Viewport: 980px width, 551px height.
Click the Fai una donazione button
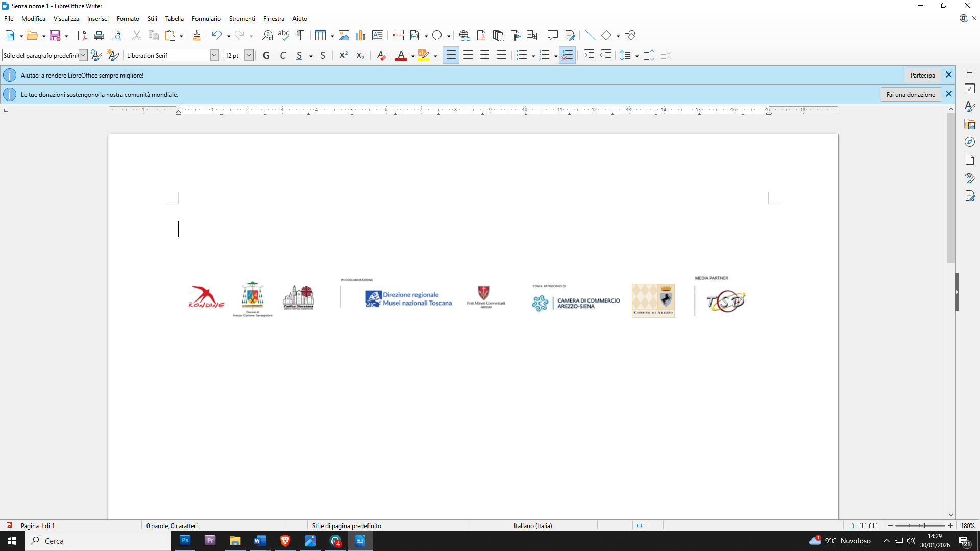[x=911, y=94]
